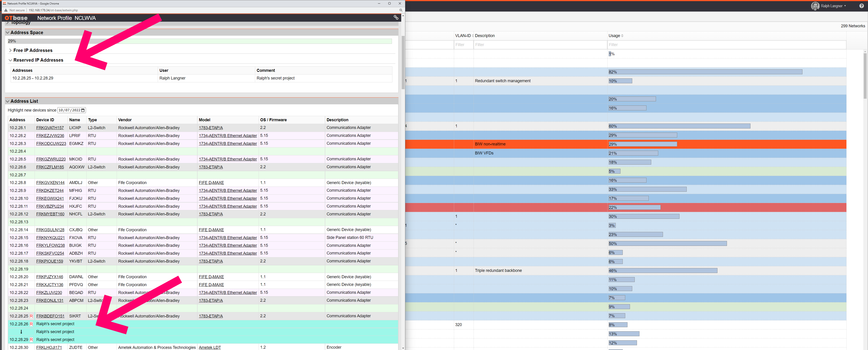The image size is (868, 350).
Task: Select the Redundant switch management row
Action: tap(626, 81)
